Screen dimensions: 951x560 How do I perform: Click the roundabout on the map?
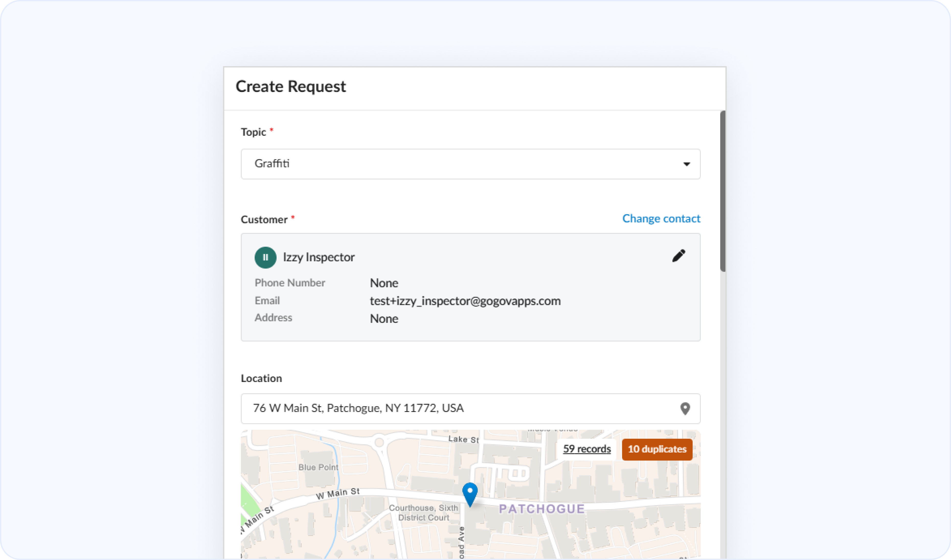point(379,442)
